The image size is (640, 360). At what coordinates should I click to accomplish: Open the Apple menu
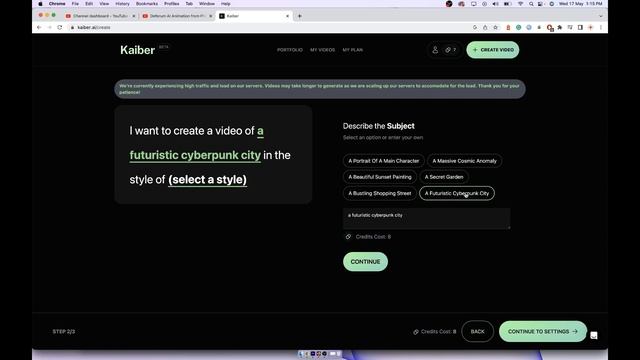40,4
